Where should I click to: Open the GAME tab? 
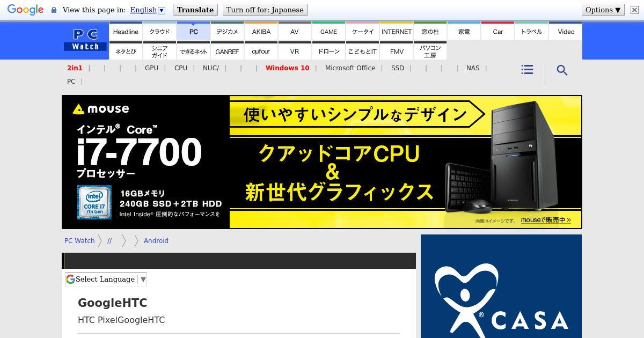coord(328,31)
